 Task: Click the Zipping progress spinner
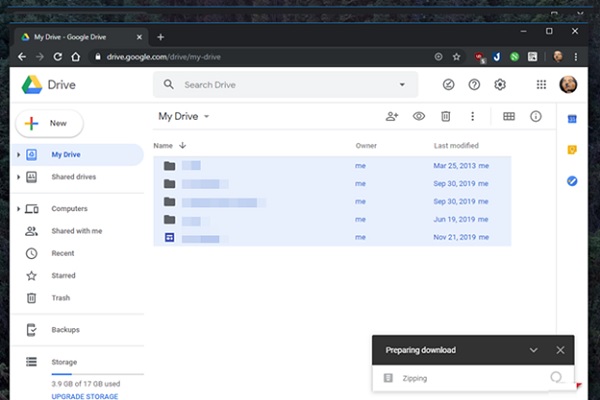556,377
